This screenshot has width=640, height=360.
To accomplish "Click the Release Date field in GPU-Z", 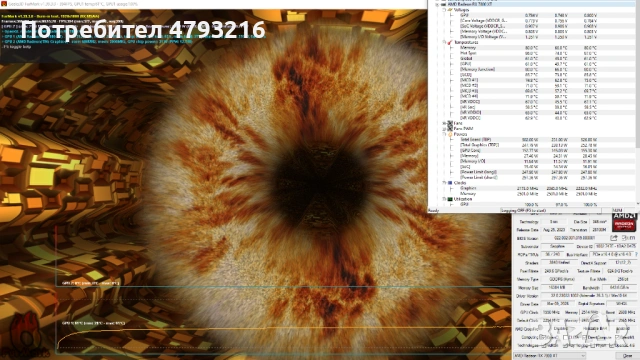I will [x=554, y=230].
